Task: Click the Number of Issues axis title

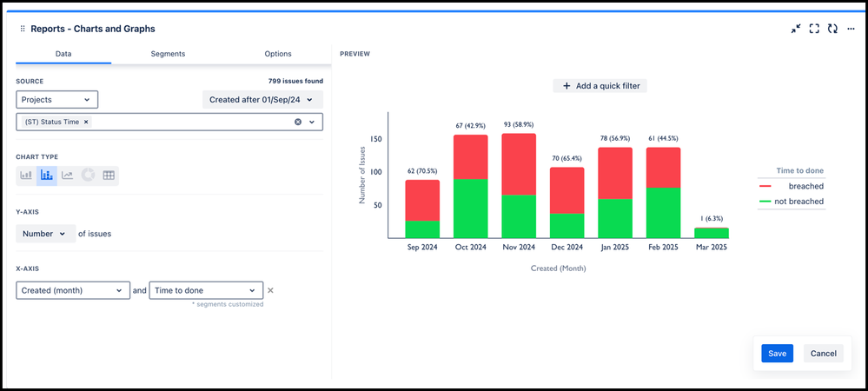Action: tap(362, 175)
